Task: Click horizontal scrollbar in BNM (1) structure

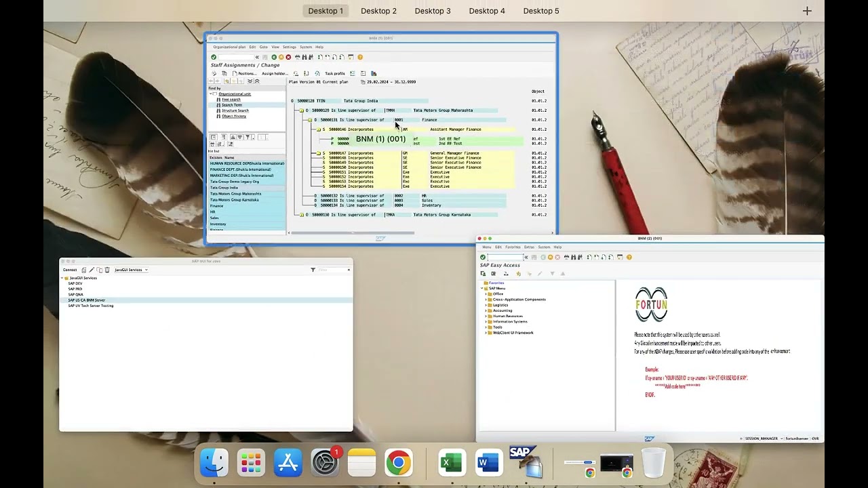Action: (351, 233)
